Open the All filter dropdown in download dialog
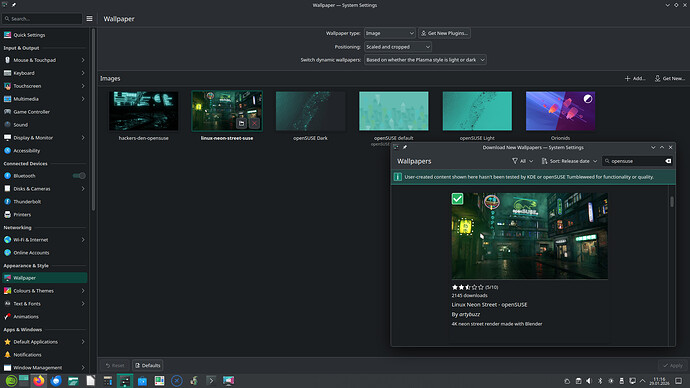Image resolution: width=690 pixels, height=388 pixels. point(522,161)
